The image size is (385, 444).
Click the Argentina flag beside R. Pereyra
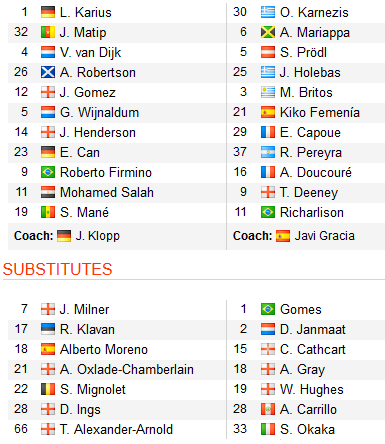pyautogui.click(x=268, y=152)
